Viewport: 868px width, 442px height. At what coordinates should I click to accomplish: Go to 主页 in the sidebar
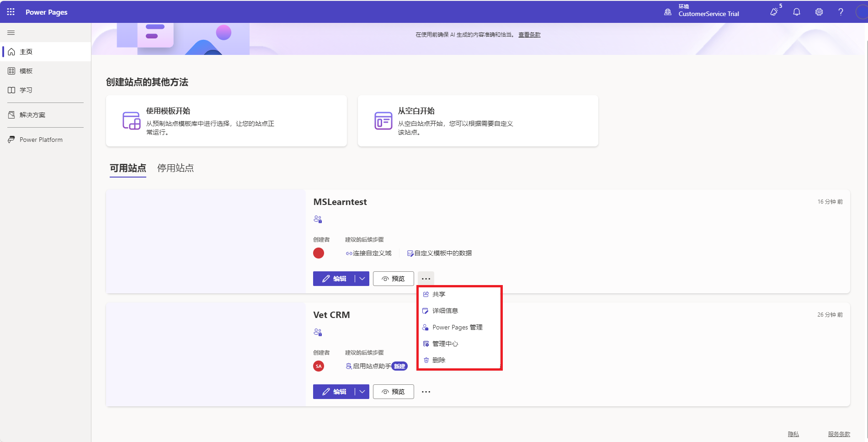click(x=46, y=52)
